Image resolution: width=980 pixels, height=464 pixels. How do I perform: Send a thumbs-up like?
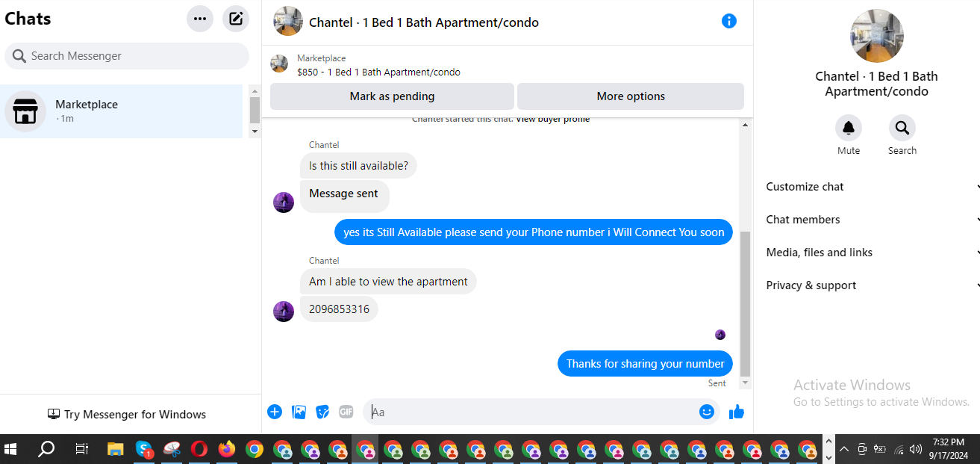coord(737,412)
